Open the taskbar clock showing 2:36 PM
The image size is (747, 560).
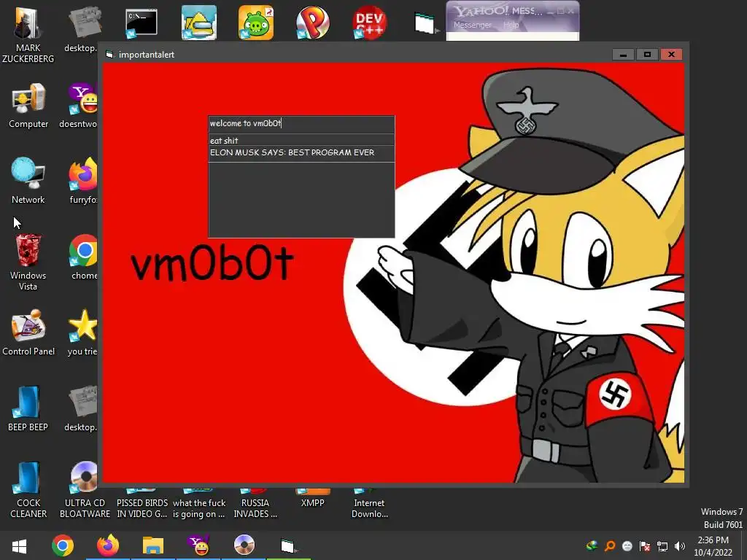(x=713, y=546)
